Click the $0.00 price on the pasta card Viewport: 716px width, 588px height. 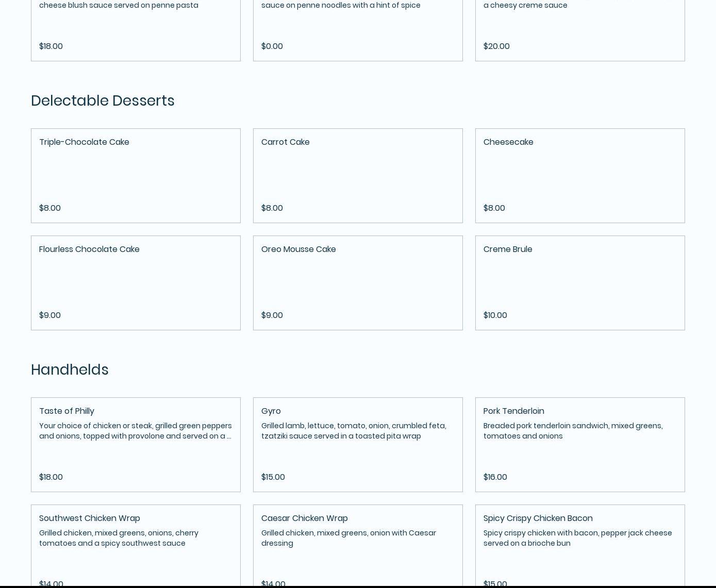(x=272, y=46)
